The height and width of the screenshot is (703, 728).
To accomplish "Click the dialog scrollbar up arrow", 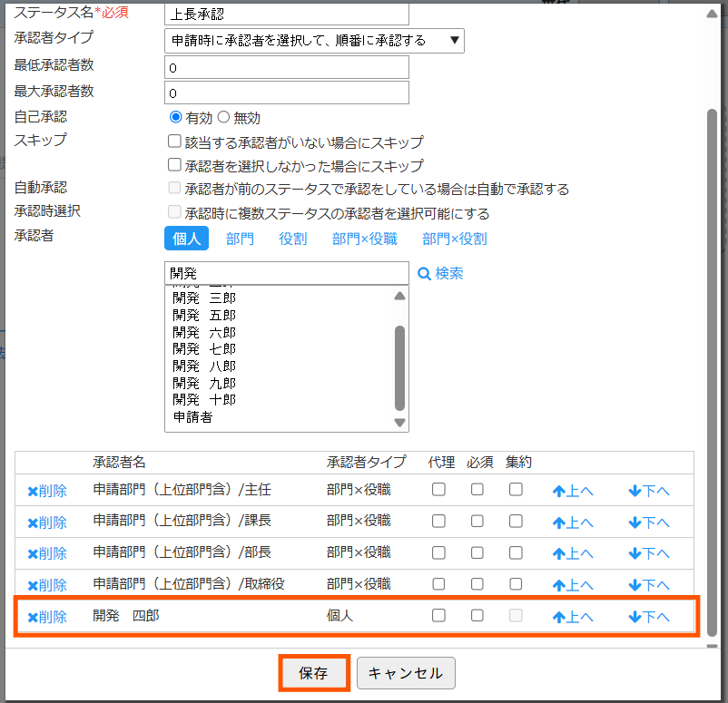I will (712, 14).
